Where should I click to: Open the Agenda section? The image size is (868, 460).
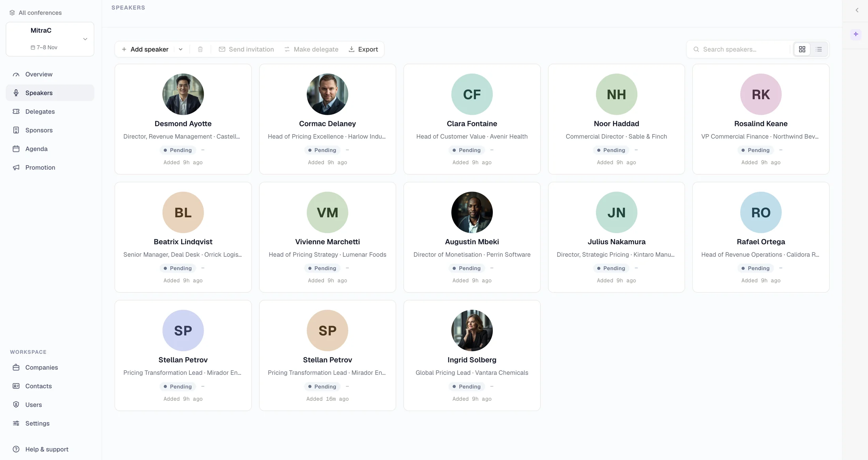coord(50,149)
